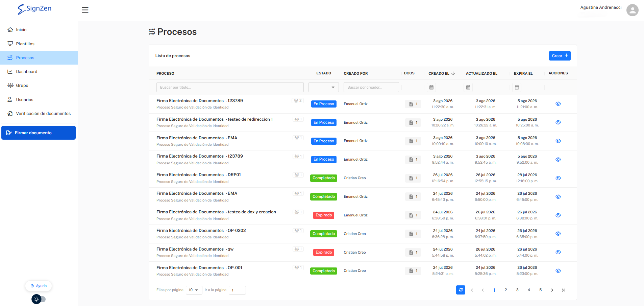The width and height of the screenshot is (644, 306).
Task: View the OP-001 process details
Action: click(x=558, y=271)
